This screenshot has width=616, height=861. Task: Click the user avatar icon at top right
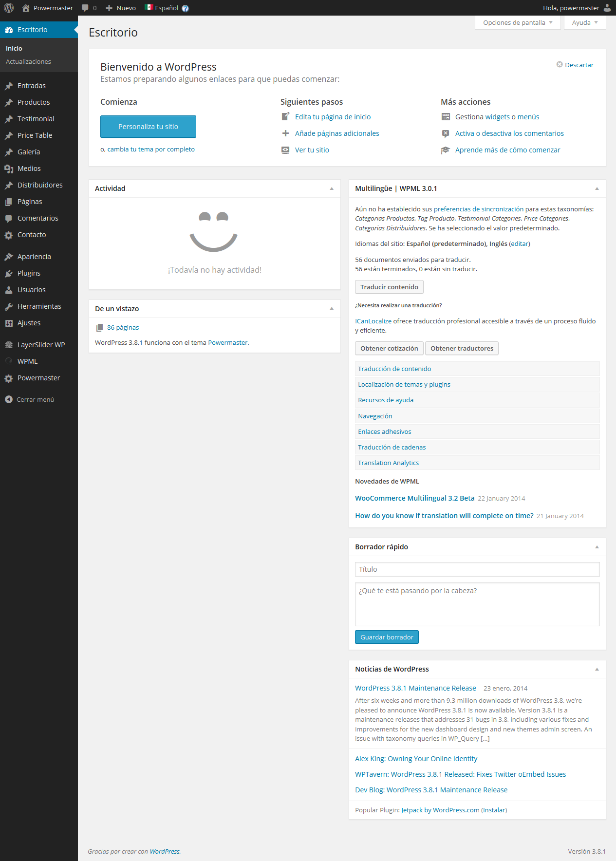pyautogui.click(x=607, y=8)
